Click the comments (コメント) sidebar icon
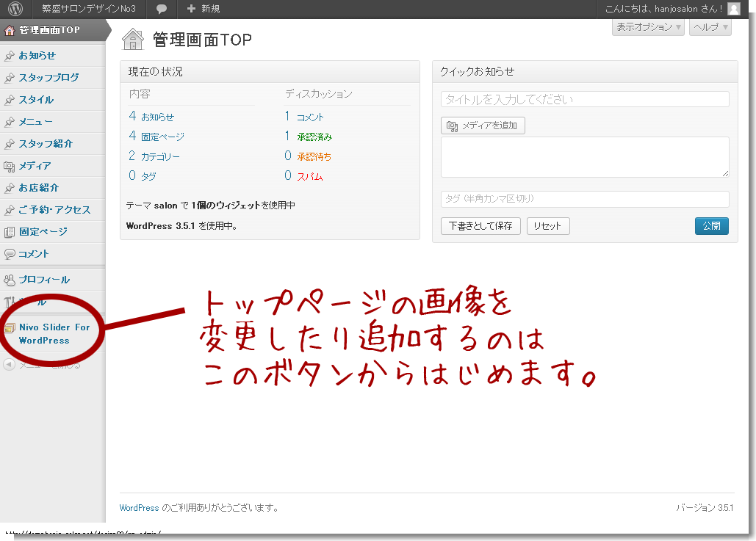This screenshot has width=756, height=541. pos(10,254)
